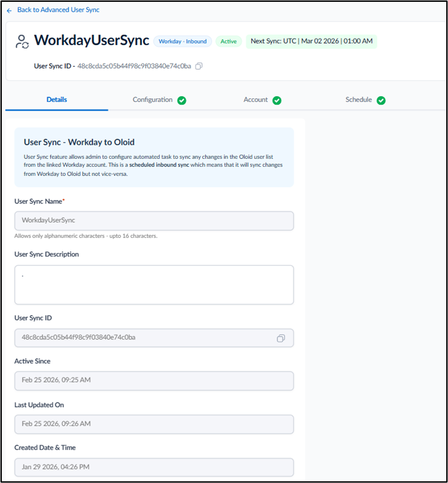Image resolution: width=448 pixels, height=483 pixels.
Task: Click the User Sync Name input field
Action: pyautogui.click(x=154, y=220)
